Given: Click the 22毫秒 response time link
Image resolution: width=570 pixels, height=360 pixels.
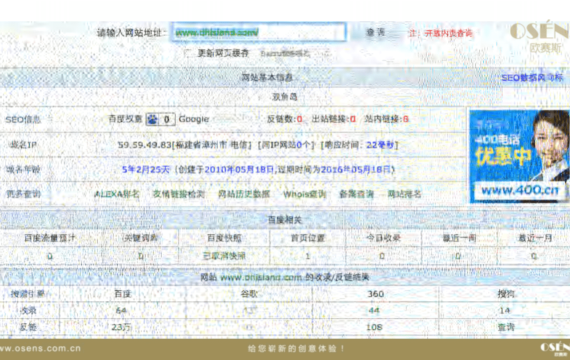Looking at the screenshot, I should [380, 145].
